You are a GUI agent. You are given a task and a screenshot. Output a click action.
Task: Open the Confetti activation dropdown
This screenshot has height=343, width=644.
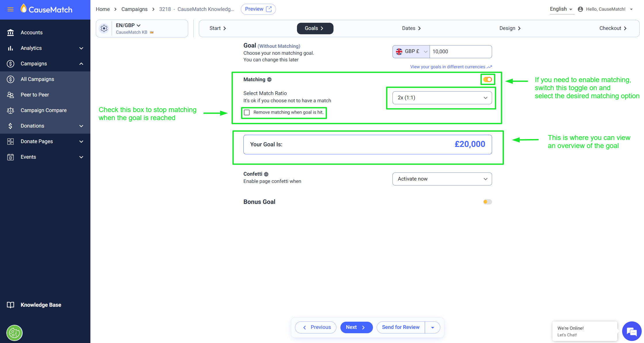click(442, 179)
